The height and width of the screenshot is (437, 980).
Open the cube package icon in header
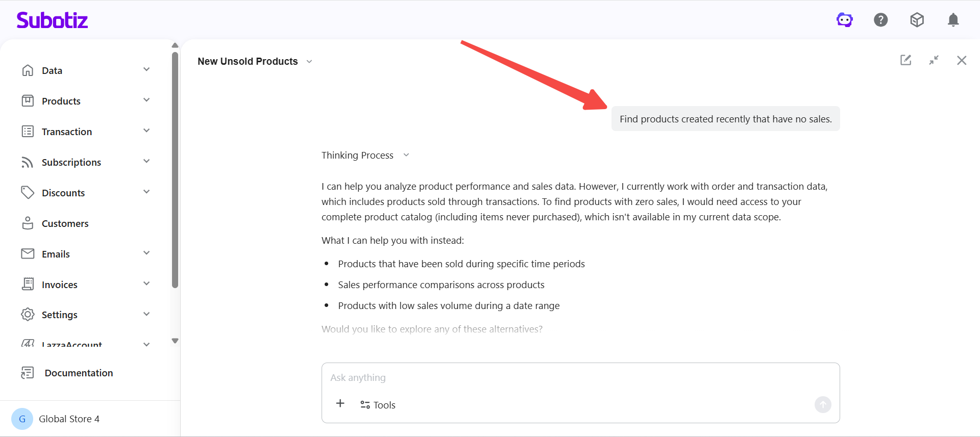(x=917, y=20)
